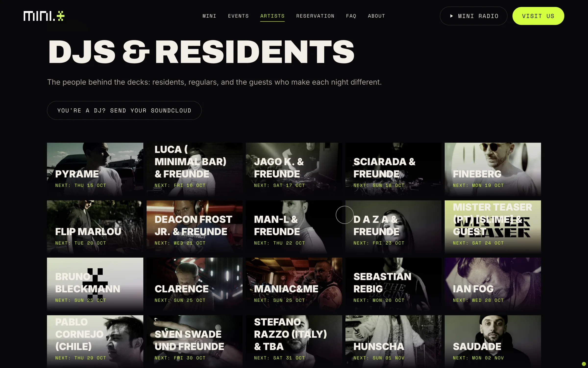
Task: Click the 'NEXT: SUN 18 OCT' date
Action: coord(379,185)
